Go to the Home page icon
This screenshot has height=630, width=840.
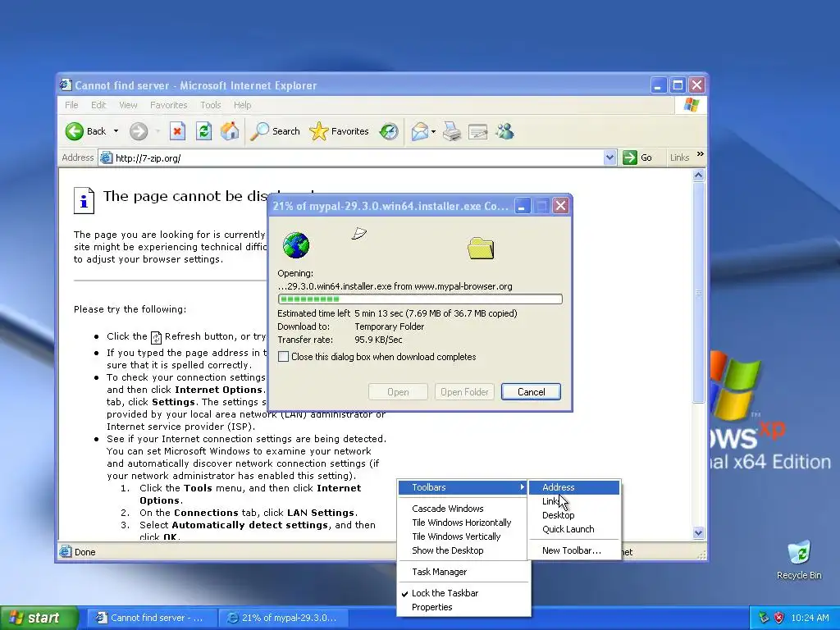point(230,131)
